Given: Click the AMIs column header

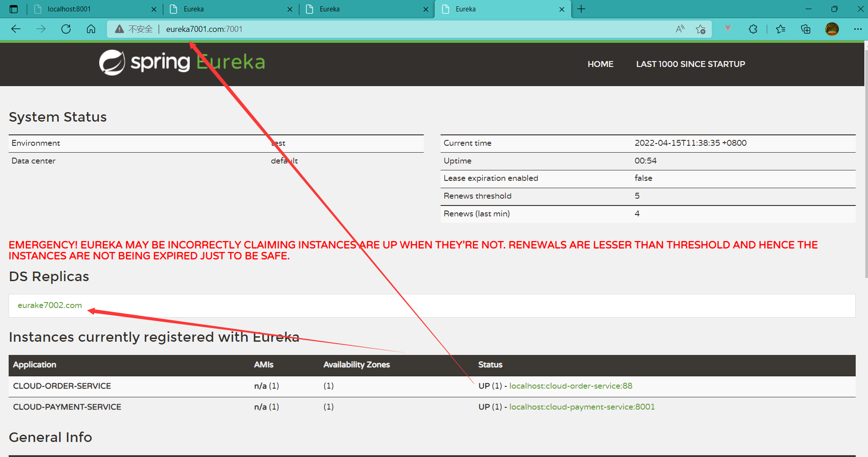Looking at the screenshot, I should 264,365.
